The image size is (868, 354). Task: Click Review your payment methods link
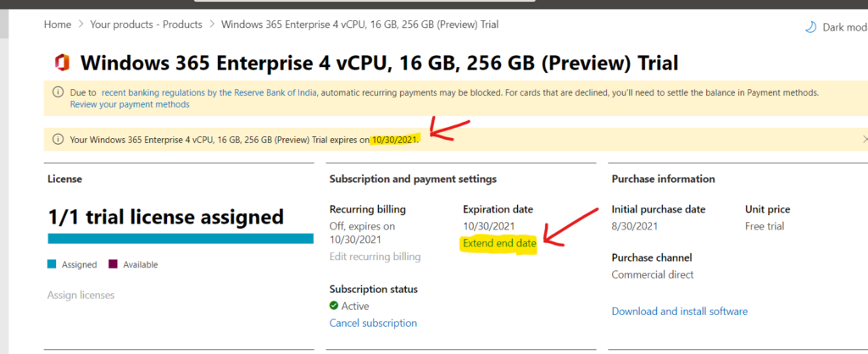pos(130,104)
